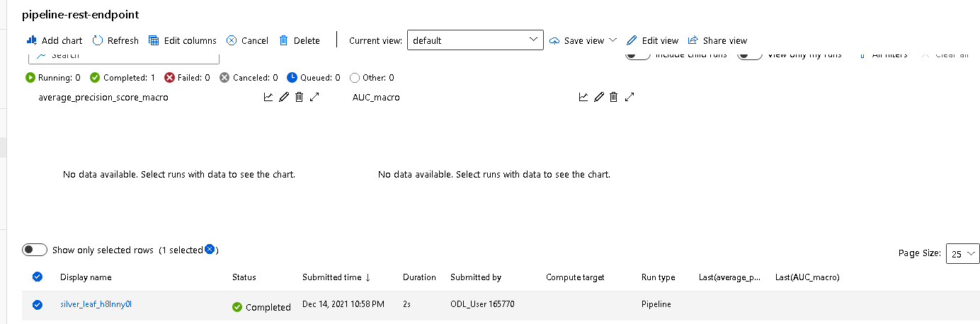This screenshot has height=324, width=980.
Task: Click the Share view button
Action: coord(717,40)
